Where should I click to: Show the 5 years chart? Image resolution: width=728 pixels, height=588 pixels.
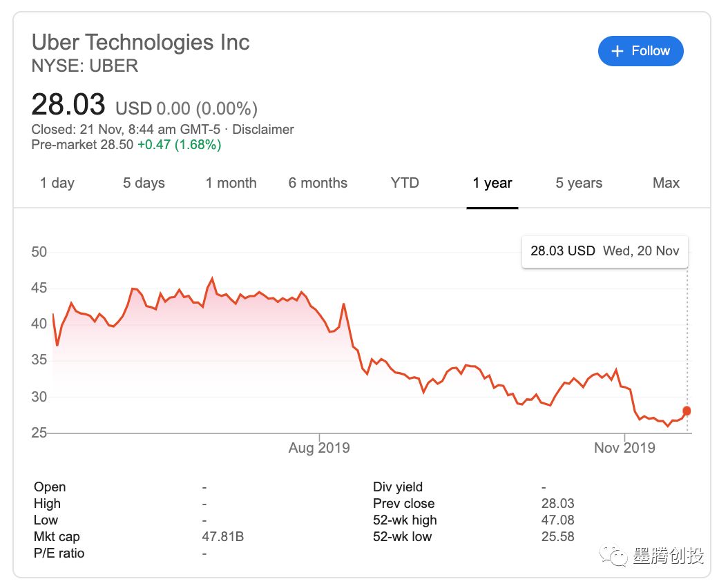click(x=579, y=183)
